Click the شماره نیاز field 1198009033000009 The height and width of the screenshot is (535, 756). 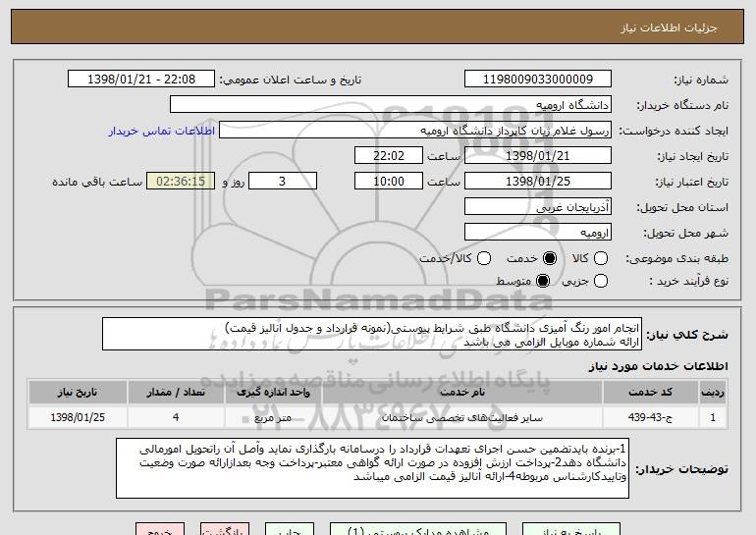pyautogui.click(x=538, y=80)
